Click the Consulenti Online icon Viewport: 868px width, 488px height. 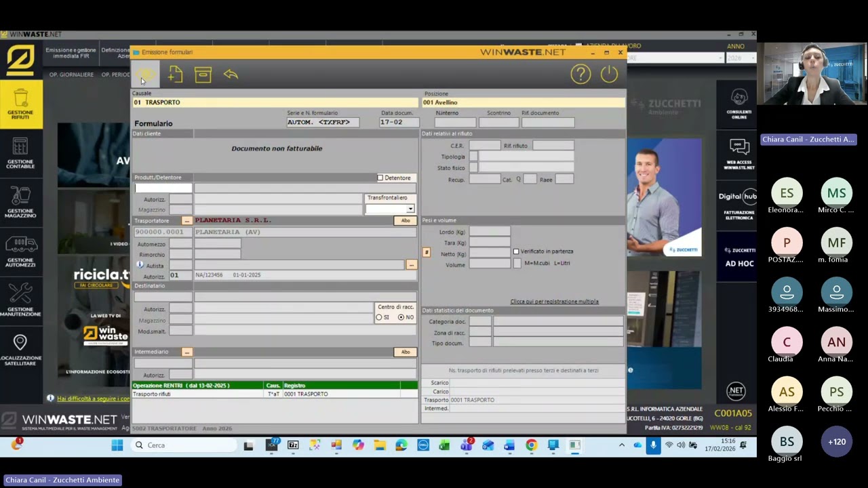point(739,104)
